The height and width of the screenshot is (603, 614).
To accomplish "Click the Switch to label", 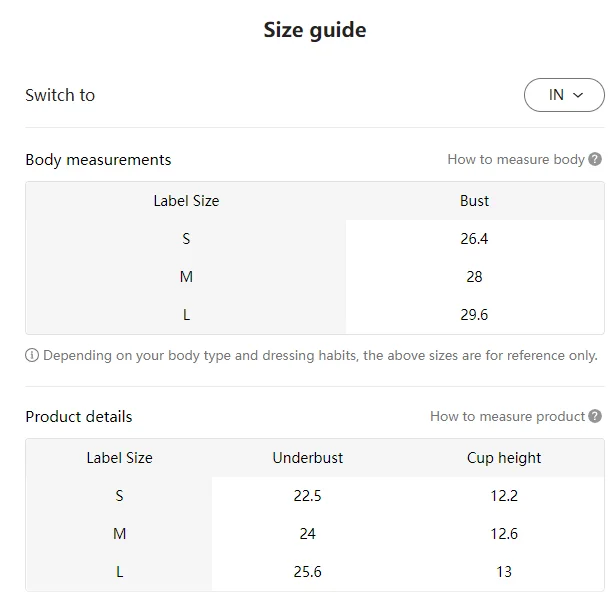I will [x=60, y=95].
